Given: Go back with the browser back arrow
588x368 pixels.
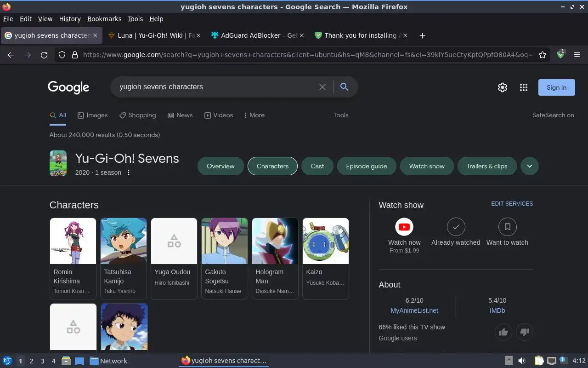Looking at the screenshot, I should point(11,55).
